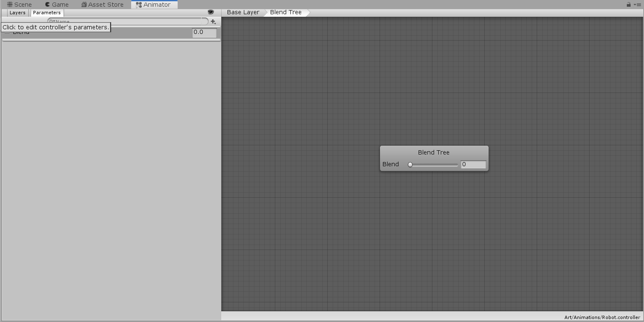Select the Animator tab

click(154, 5)
